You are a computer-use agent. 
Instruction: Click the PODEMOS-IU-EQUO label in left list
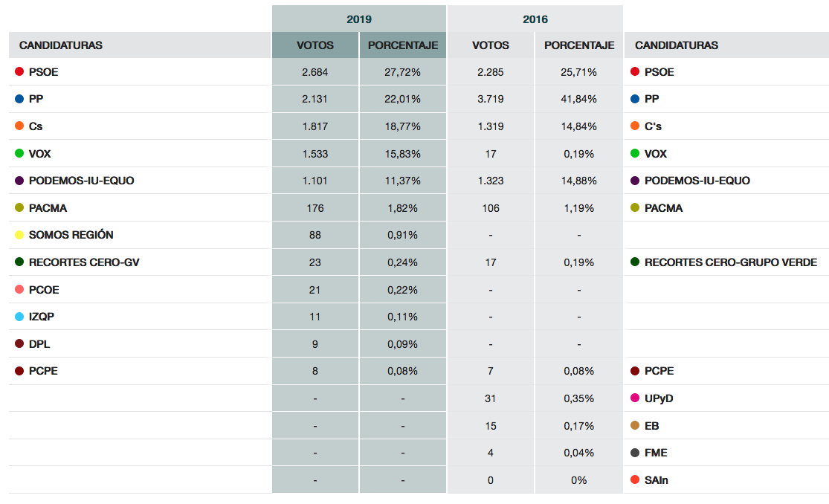click(x=81, y=181)
